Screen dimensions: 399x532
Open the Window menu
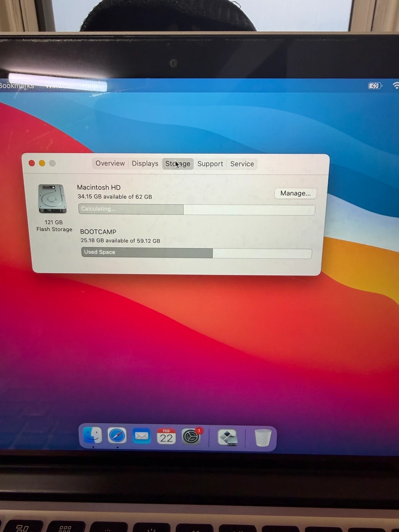coord(58,86)
